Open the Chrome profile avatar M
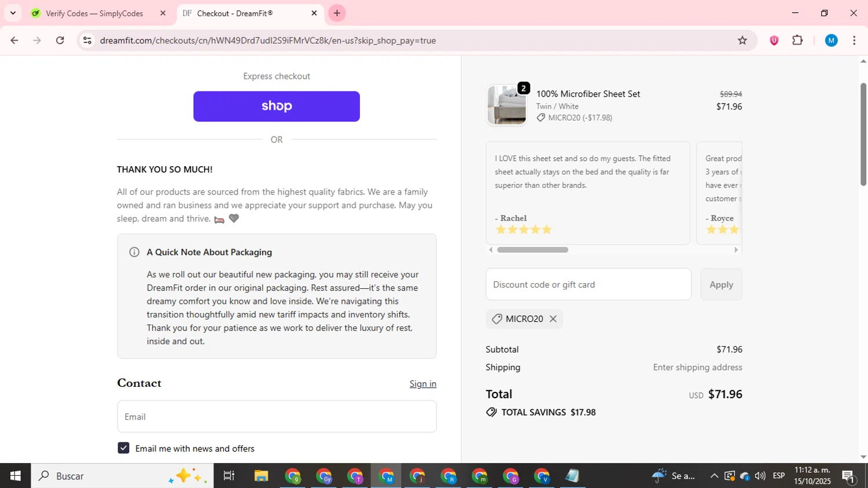Viewport: 868px width, 488px height. (832, 41)
